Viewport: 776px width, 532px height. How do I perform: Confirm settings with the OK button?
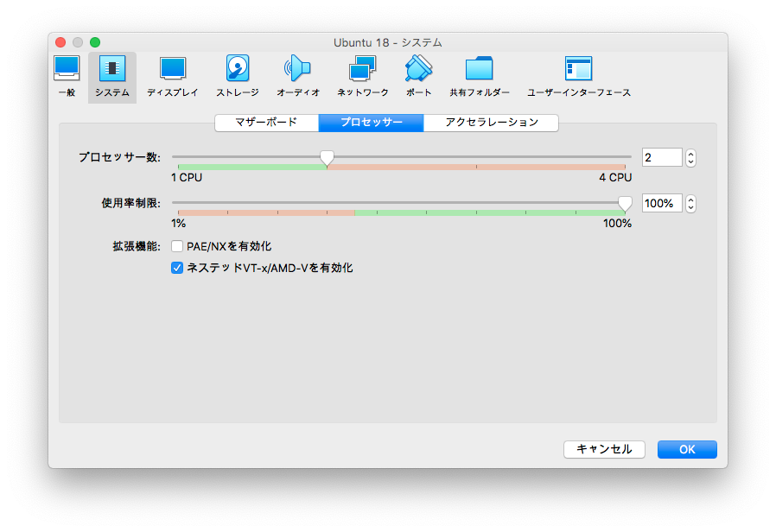(687, 449)
